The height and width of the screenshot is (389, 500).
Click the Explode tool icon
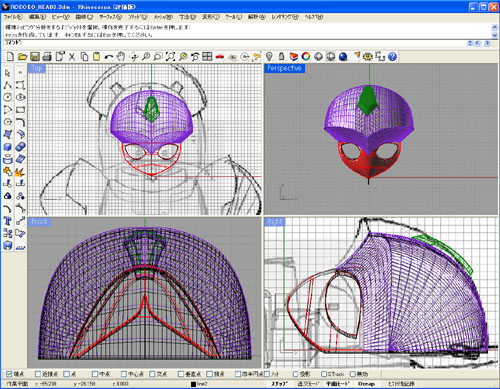pos(20,172)
